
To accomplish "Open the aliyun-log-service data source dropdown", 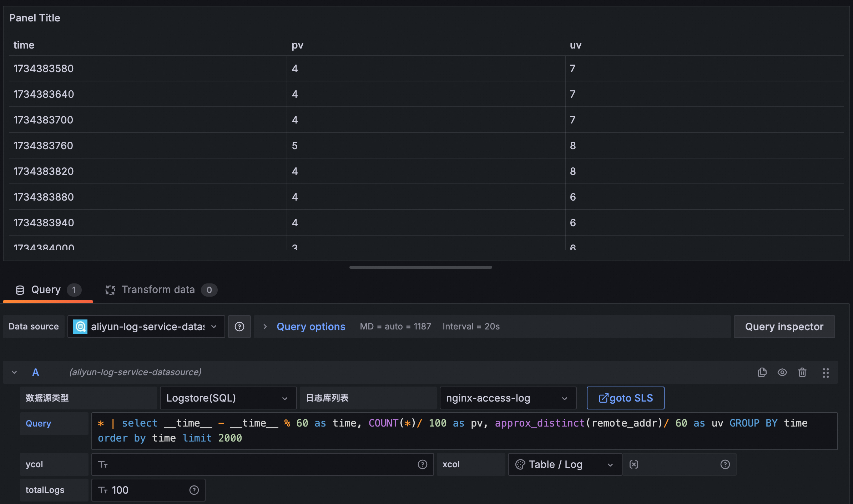I will click(x=146, y=327).
